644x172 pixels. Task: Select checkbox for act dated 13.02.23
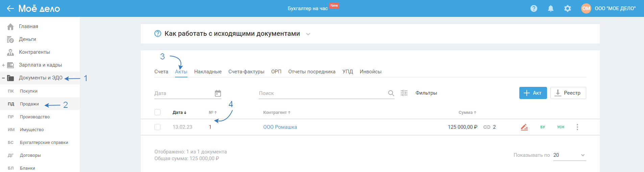pyautogui.click(x=157, y=127)
